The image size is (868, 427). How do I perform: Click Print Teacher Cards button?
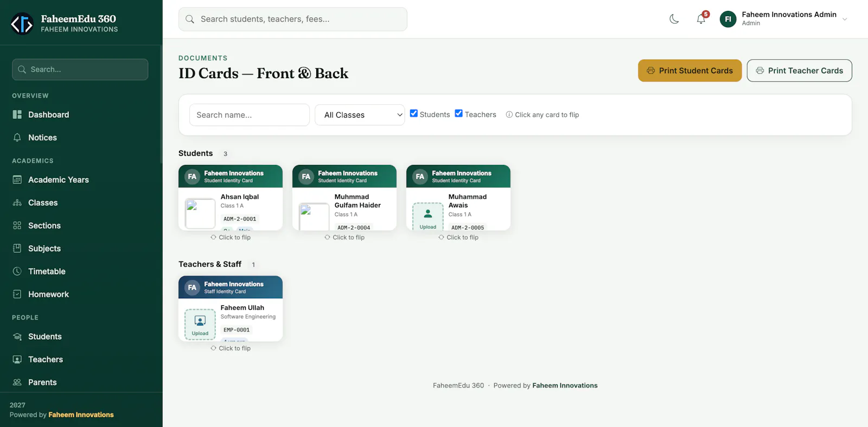click(x=799, y=71)
